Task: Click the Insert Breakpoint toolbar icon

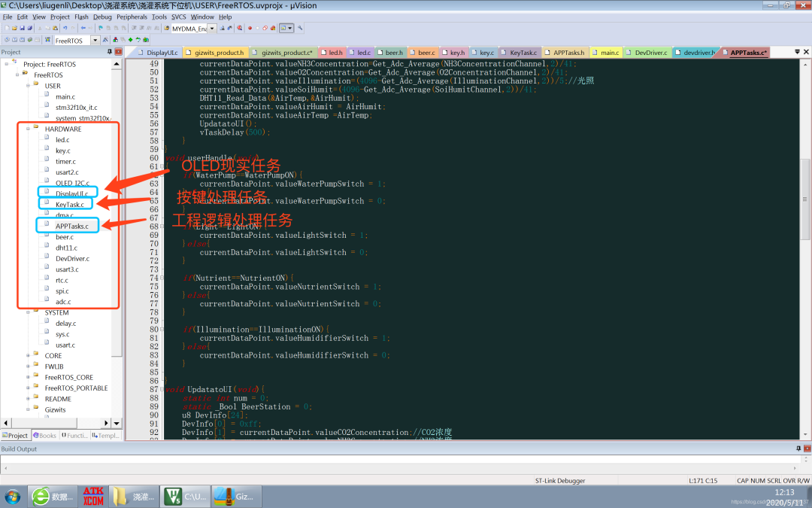Action: pyautogui.click(x=250, y=29)
